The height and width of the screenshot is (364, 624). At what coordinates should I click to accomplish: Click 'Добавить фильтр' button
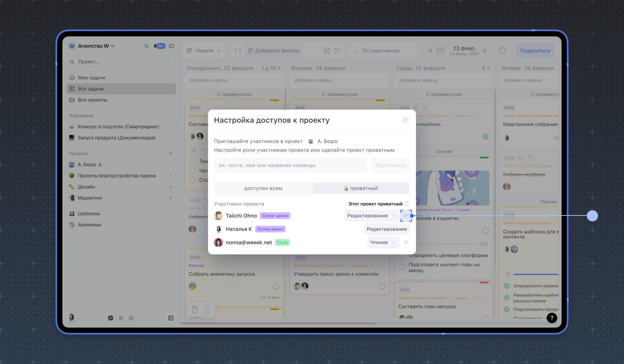(x=273, y=51)
